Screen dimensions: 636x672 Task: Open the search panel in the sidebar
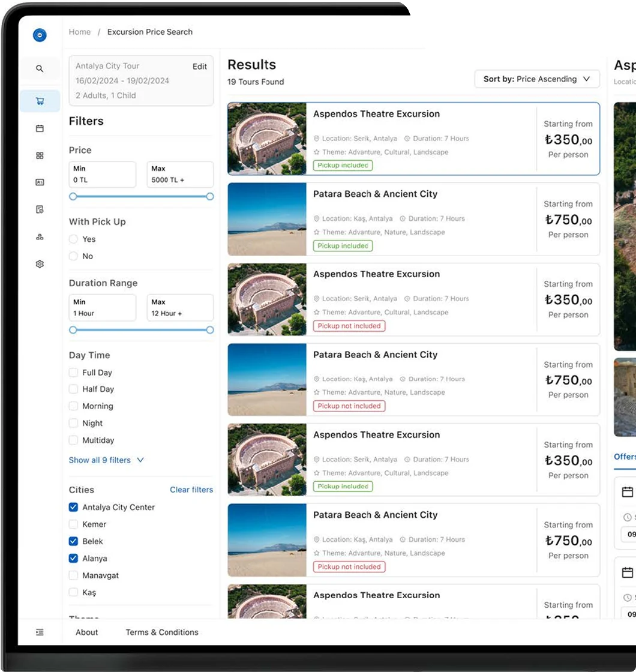coord(40,68)
